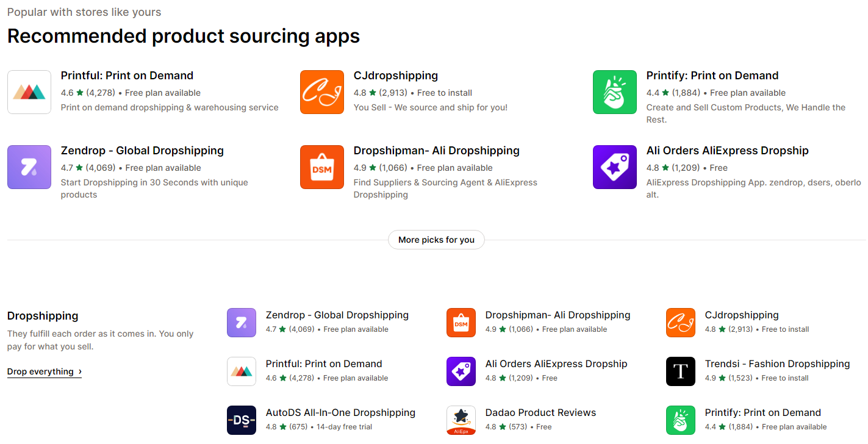Image resolution: width=868 pixels, height=444 pixels.
Task: Click 'Popular with stores like yours' text
Action: (84, 12)
